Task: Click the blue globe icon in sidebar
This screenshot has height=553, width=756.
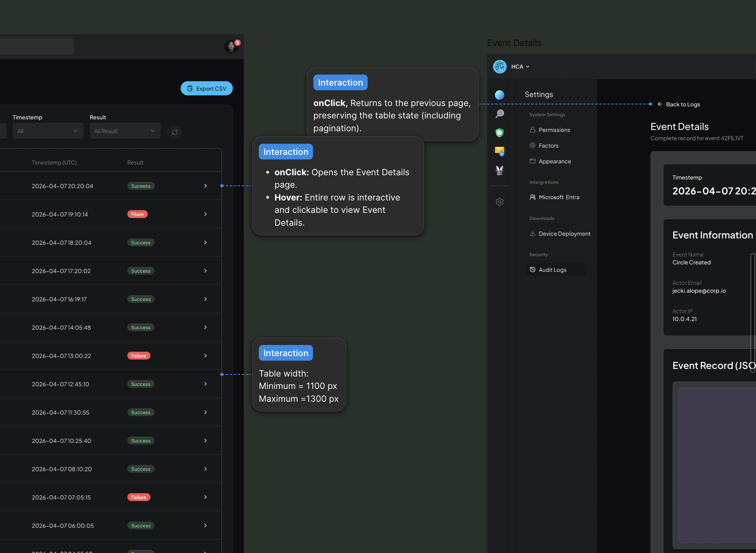Action: click(x=500, y=95)
